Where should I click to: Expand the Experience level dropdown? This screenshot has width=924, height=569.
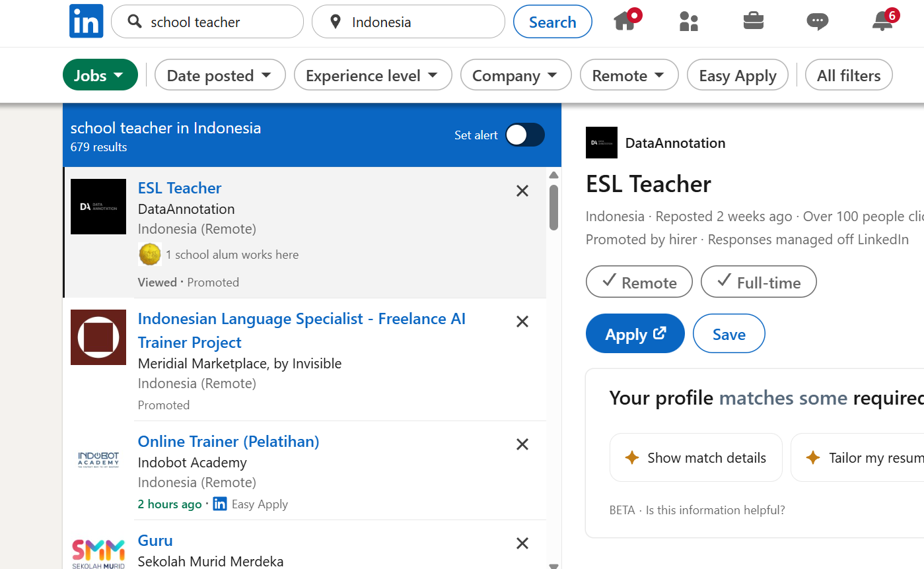[x=372, y=75]
